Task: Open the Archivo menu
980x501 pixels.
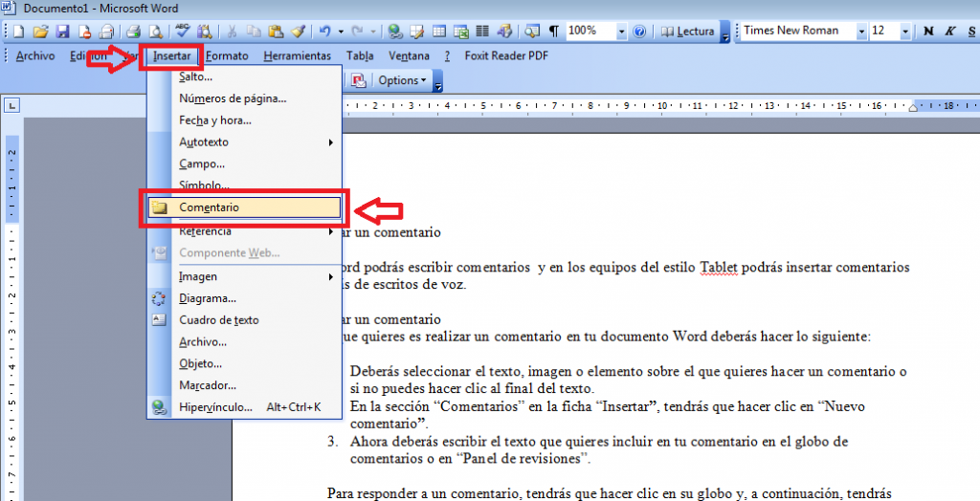Action: [x=35, y=55]
